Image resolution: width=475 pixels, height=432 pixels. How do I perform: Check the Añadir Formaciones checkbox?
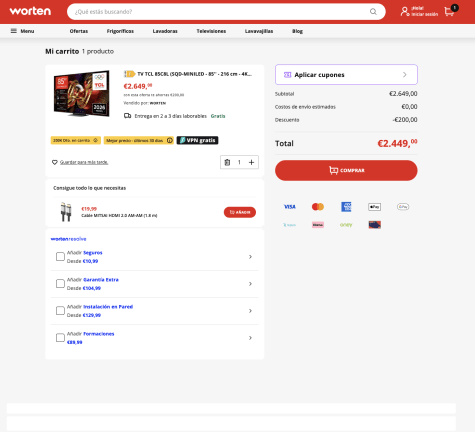coord(60,338)
